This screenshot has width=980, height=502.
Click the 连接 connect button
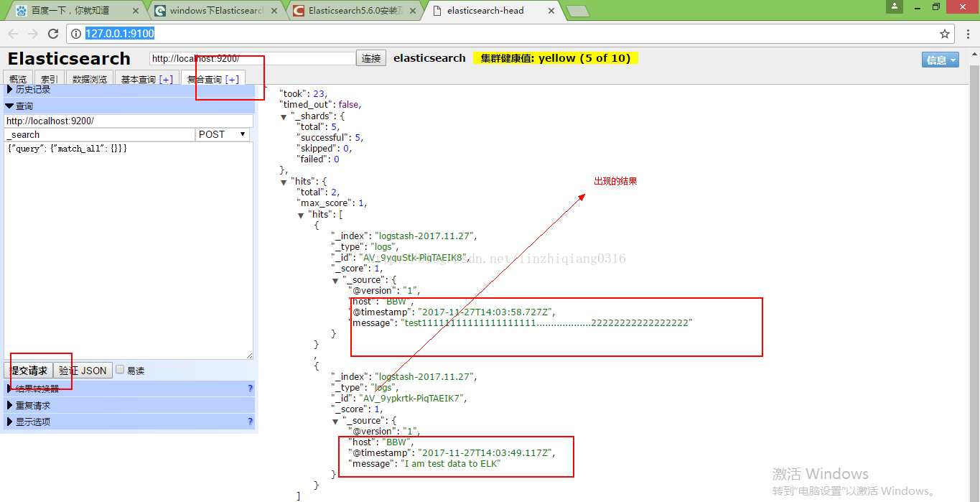[x=371, y=58]
